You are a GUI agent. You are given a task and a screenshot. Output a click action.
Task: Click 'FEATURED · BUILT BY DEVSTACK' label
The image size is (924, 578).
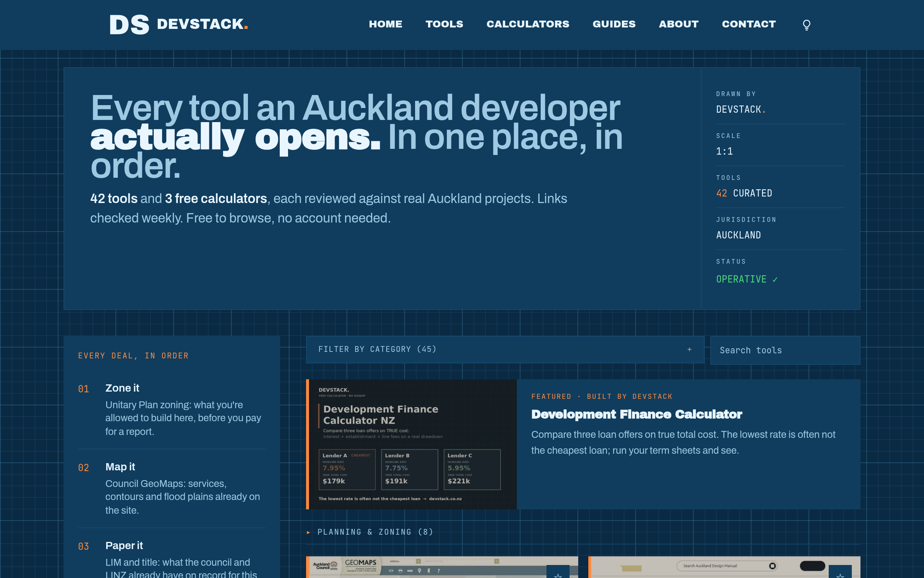pyautogui.click(x=602, y=397)
